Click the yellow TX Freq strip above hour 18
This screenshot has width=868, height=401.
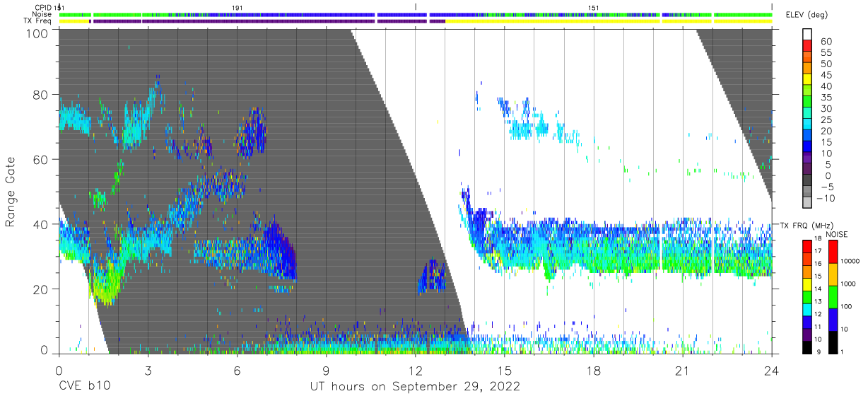pyautogui.click(x=594, y=21)
